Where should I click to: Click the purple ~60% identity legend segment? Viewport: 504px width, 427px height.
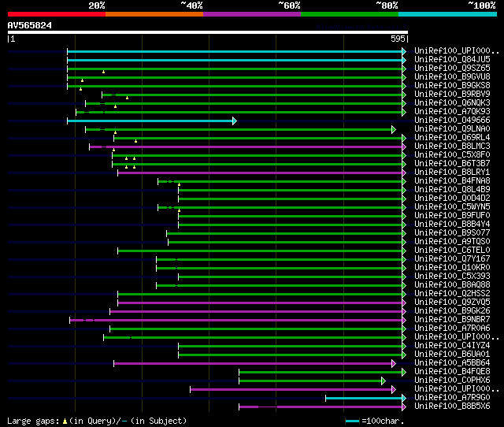coord(252,14)
